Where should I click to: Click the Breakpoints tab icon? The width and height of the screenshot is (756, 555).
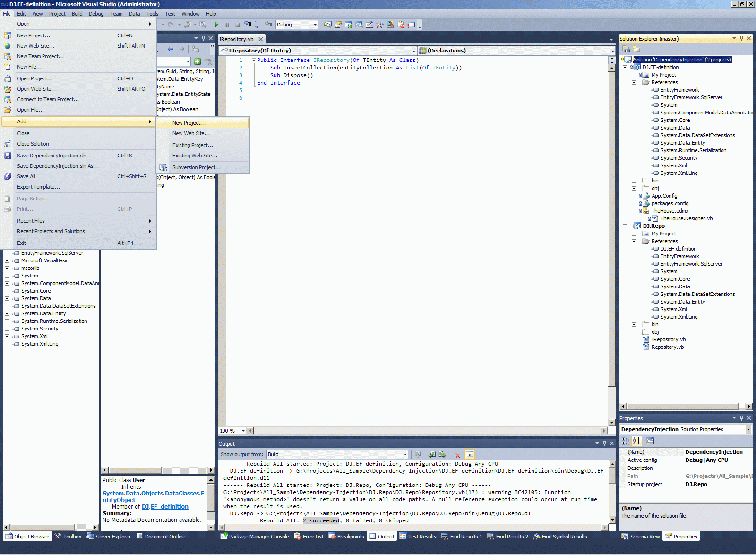pyautogui.click(x=332, y=537)
